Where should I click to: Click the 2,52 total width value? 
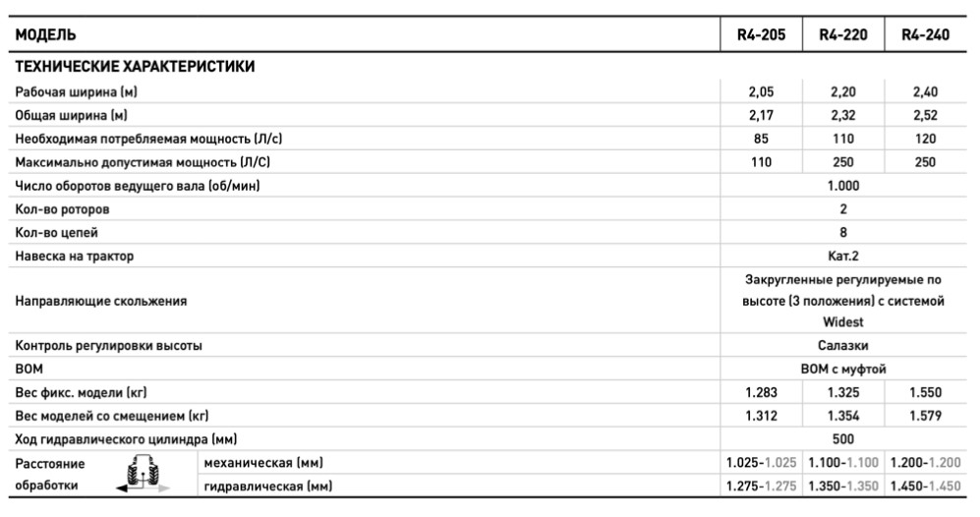925,115
